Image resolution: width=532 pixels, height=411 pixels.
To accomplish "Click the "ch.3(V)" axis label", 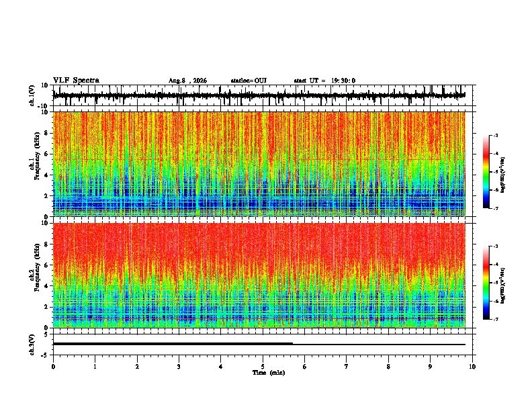I will [x=32, y=345].
